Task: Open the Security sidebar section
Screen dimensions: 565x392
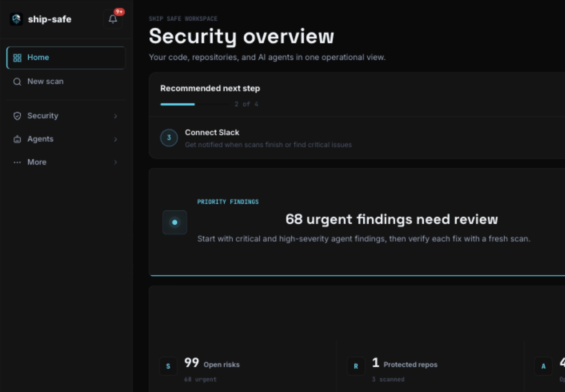Action: [x=66, y=116]
